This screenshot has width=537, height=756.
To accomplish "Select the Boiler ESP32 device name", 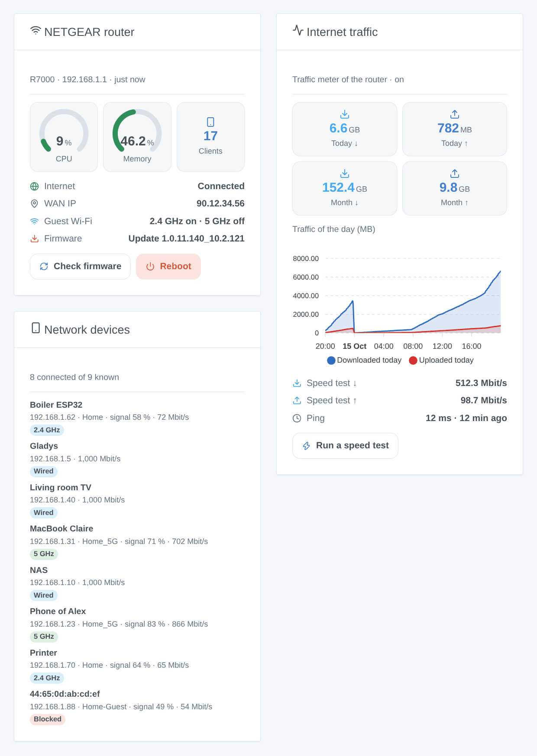I will [x=56, y=405].
